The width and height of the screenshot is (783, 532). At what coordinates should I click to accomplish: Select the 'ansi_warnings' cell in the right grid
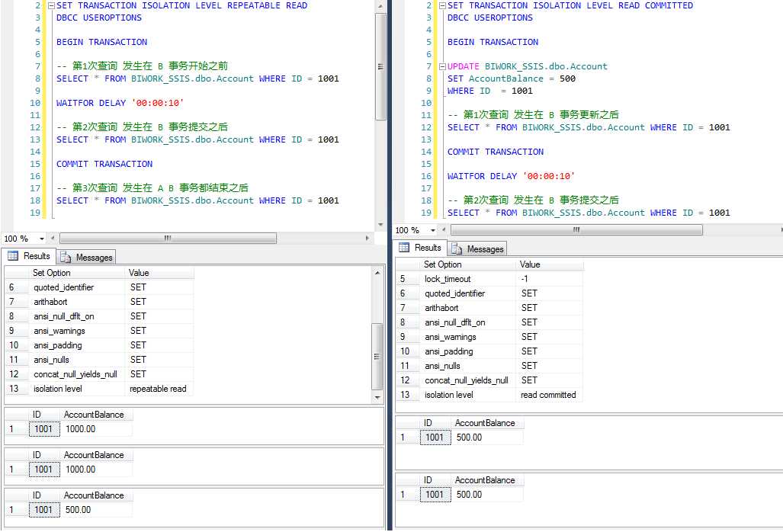coord(467,337)
